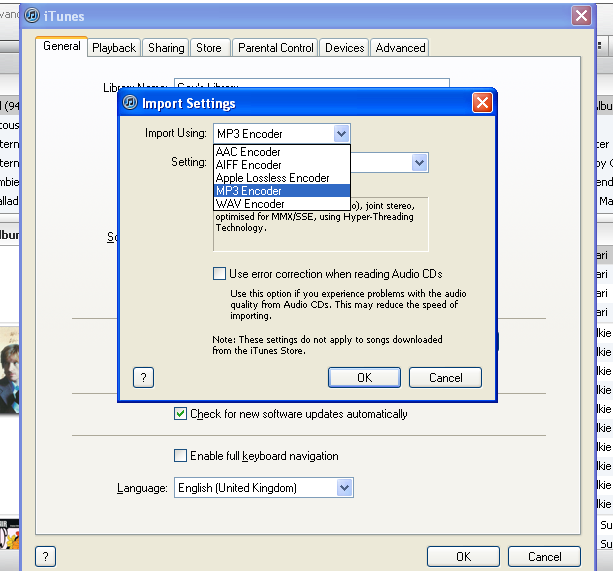Image resolution: width=613 pixels, height=571 pixels.
Task: Open the Devices tab
Action: (344, 48)
